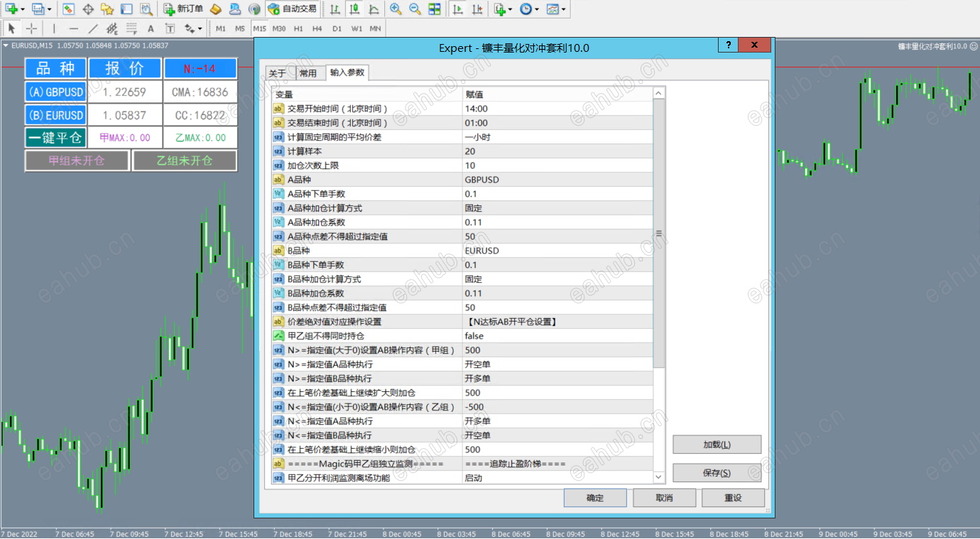Confirm the dialog with 确定

[595, 498]
